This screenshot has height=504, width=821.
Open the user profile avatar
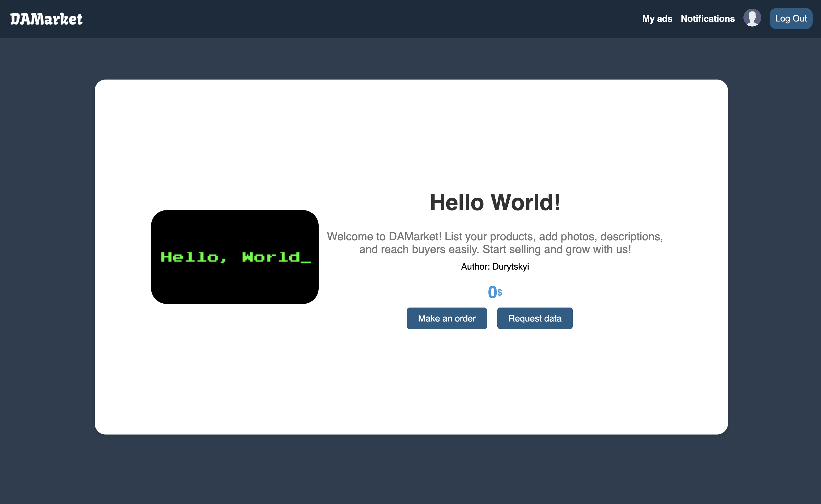click(x=752, y=18)
